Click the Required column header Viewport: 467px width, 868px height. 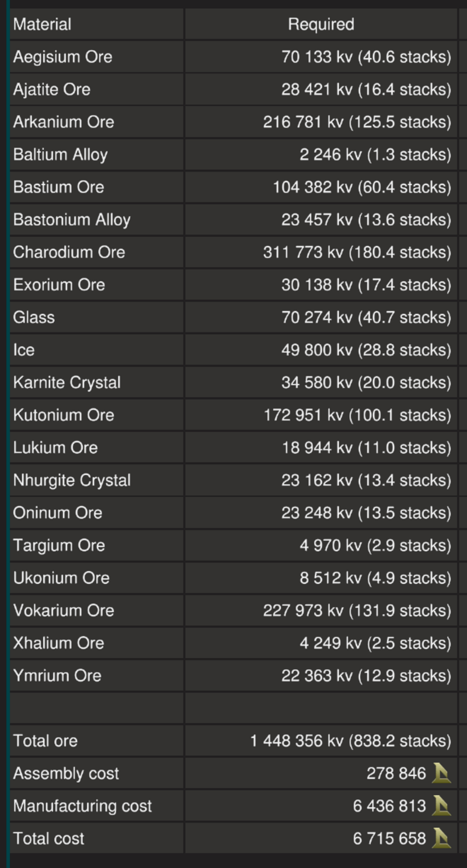321,24
